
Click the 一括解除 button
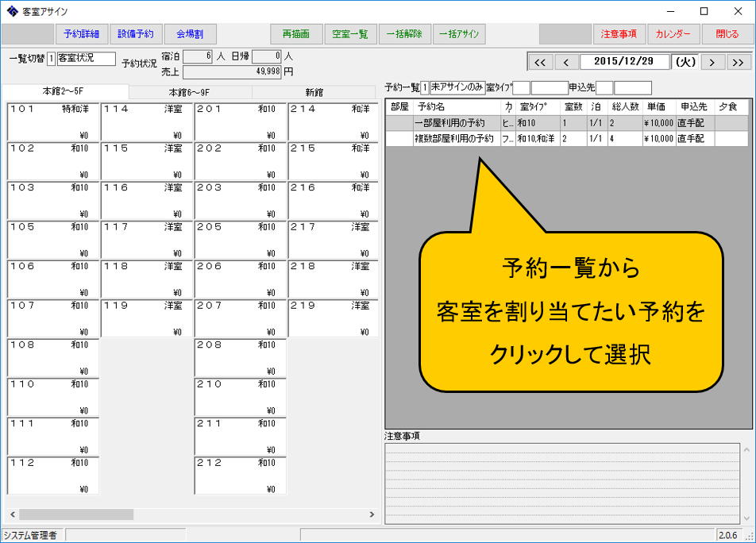tap(405, 34)
